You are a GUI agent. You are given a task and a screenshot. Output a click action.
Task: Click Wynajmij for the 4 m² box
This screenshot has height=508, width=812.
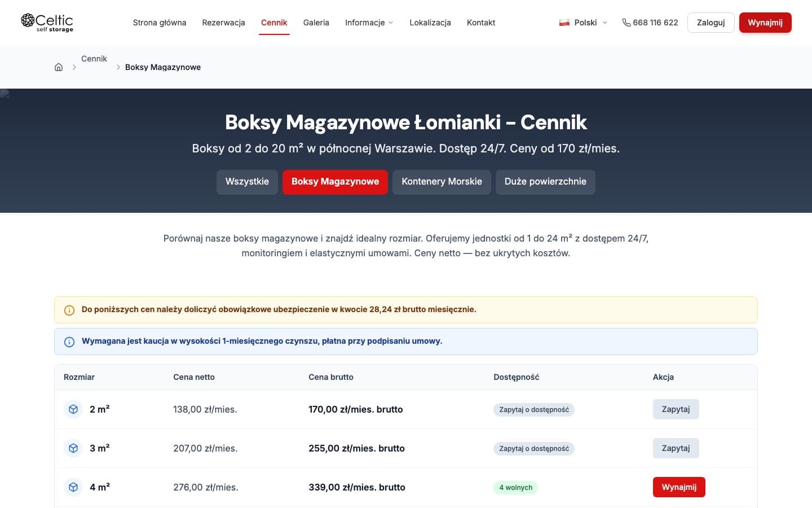click(678, 487)
